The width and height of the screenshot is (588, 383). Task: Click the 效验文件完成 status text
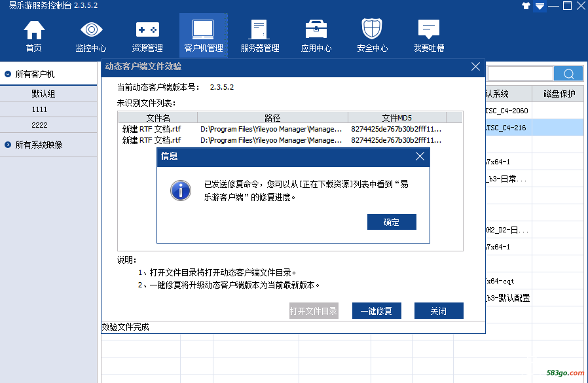coord(125,327)
